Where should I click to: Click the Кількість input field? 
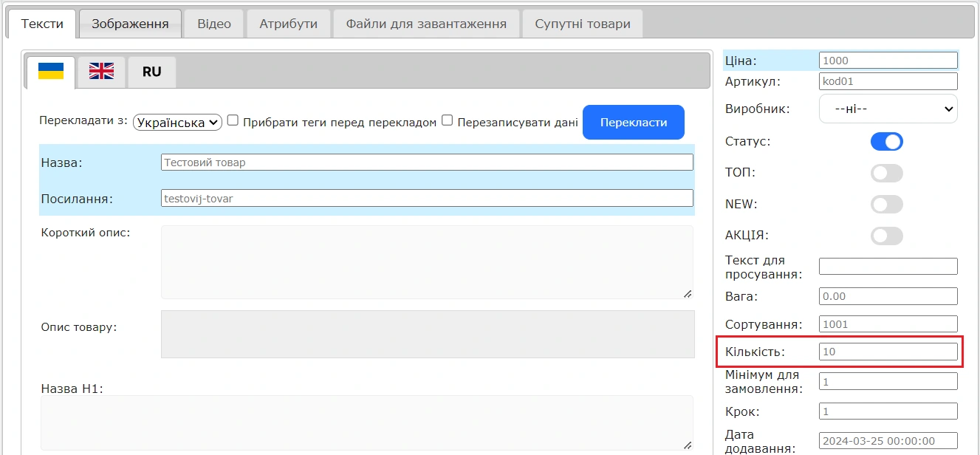coord(888,352)
